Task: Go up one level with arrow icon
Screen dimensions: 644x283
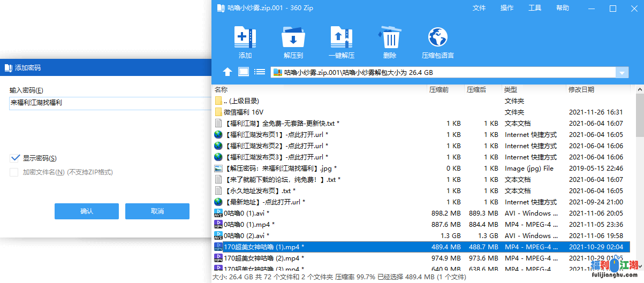Action: click(228, 72)
